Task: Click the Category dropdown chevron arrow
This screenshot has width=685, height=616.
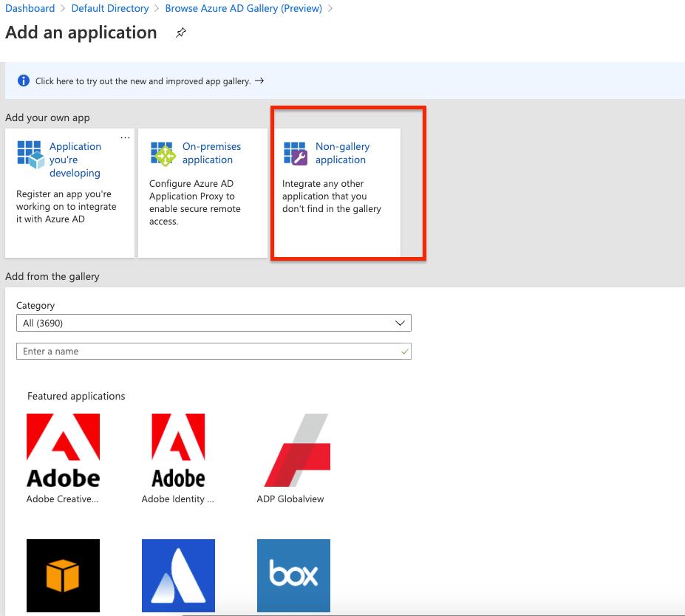Action: (400, 323)
